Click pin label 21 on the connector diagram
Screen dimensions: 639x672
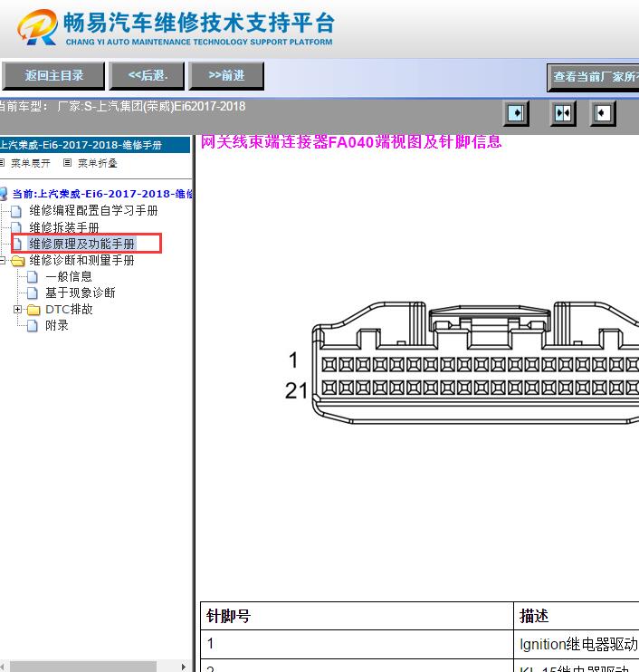(296, 391)
